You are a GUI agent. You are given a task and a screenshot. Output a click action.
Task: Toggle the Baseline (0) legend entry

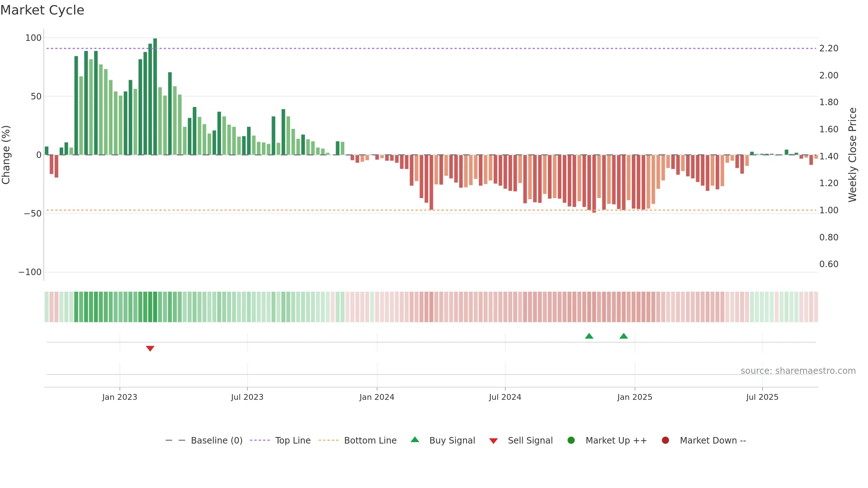[204, 440]
